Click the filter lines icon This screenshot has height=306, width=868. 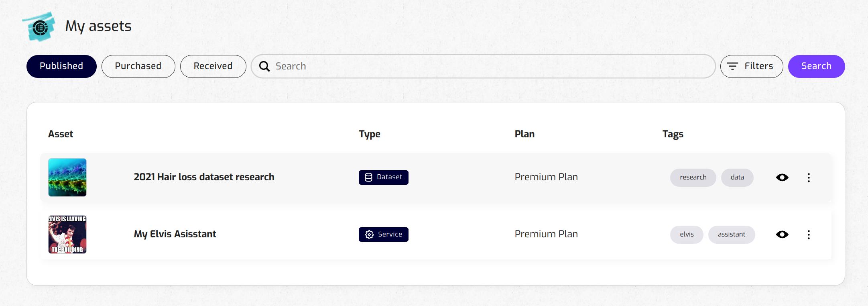coord(733,66)
